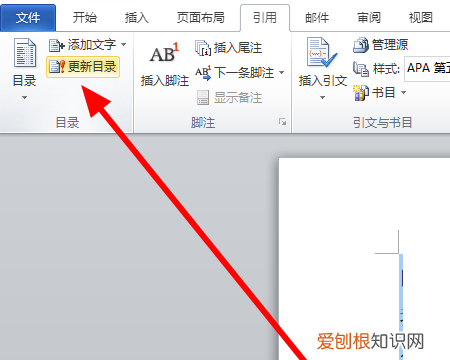Click the 插入脚注 text label
This screenshot has height=360, width=450.
pyautogui.click(x=165, y=81)
